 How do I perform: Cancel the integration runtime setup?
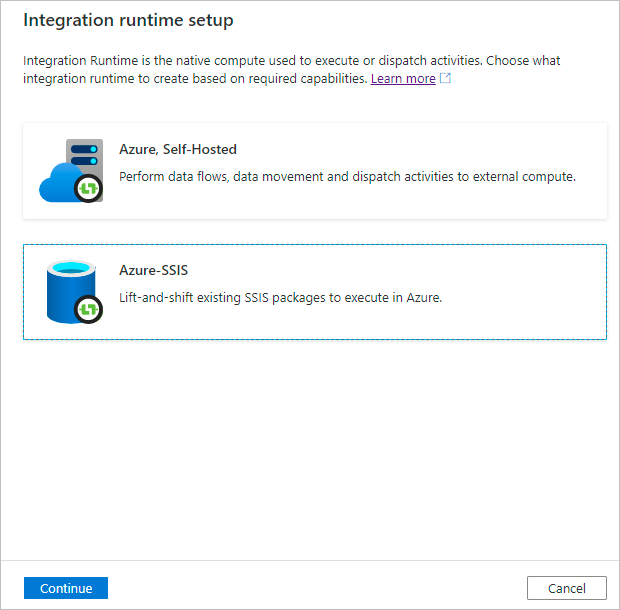pos(567,588)
